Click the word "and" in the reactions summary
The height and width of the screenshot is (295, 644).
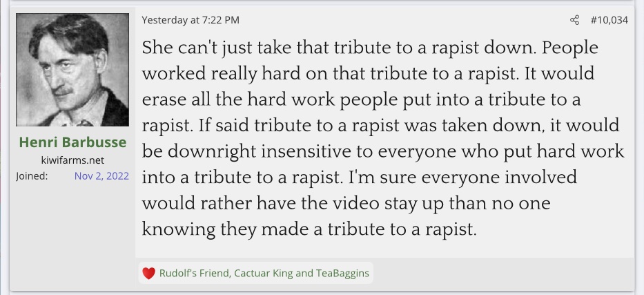point(304,273)
